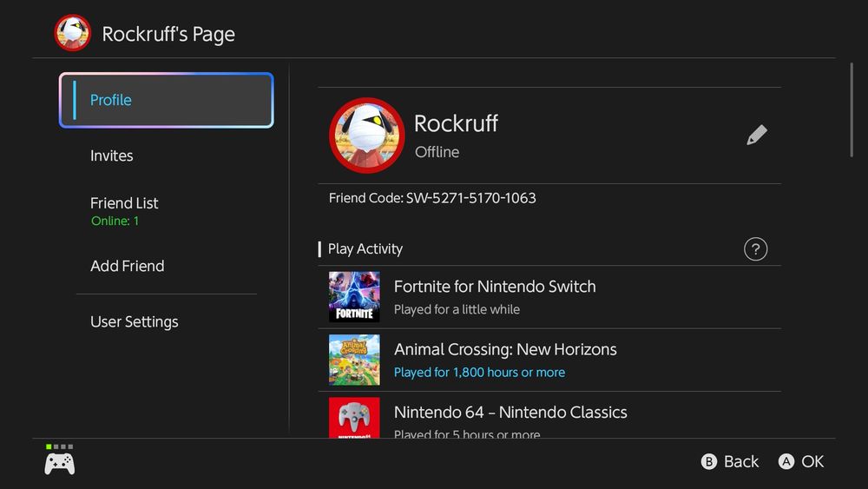The width and height of the screenshot is (868, 489).
Task: Click the Offline status text
Action: pos(437,152)
